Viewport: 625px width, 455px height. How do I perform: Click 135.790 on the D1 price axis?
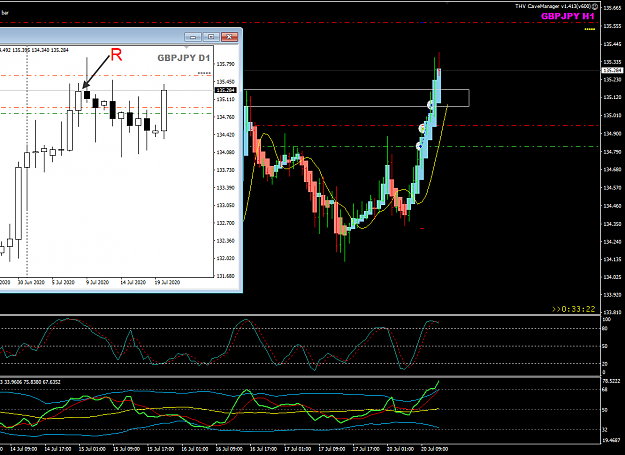click(x=226, y=64)
